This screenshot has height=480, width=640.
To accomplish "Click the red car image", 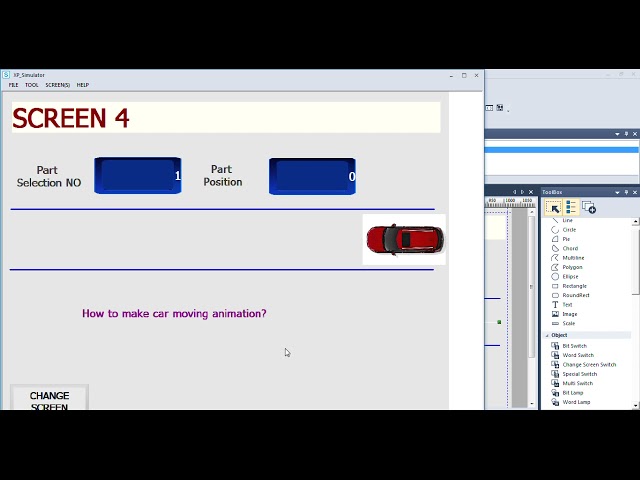I will click(x=404, y=240).
